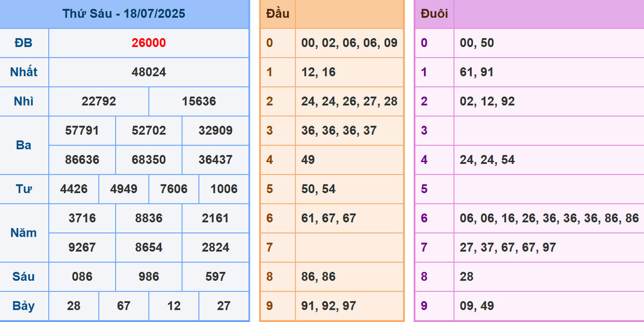Select the Tư prize number 4949
The image size is (644, 322).
click(123, 189)
